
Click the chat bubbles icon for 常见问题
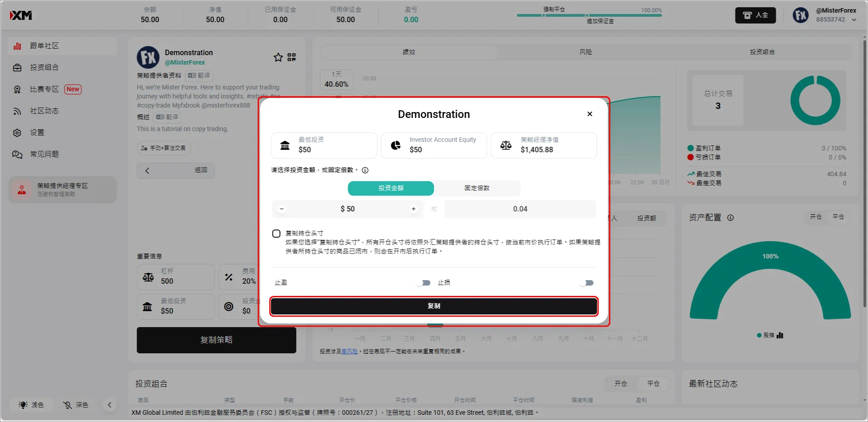pyautogui.click(x=17, y=155)
